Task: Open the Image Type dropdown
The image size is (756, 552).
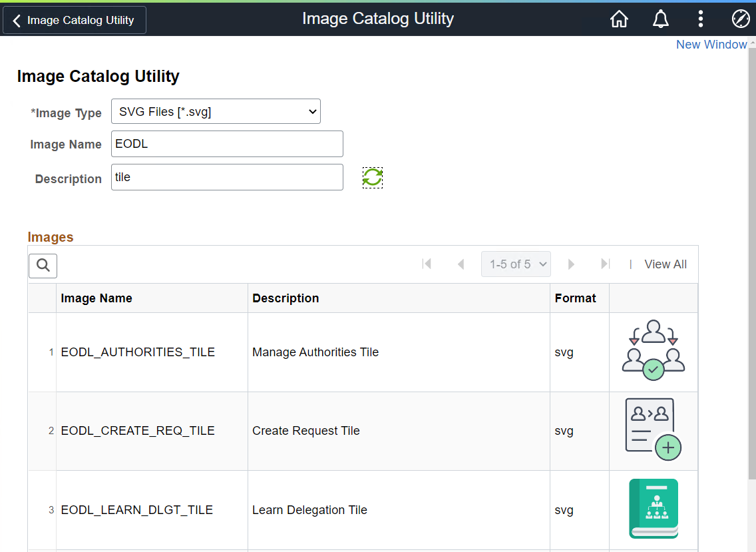Action: coord(216,112)
